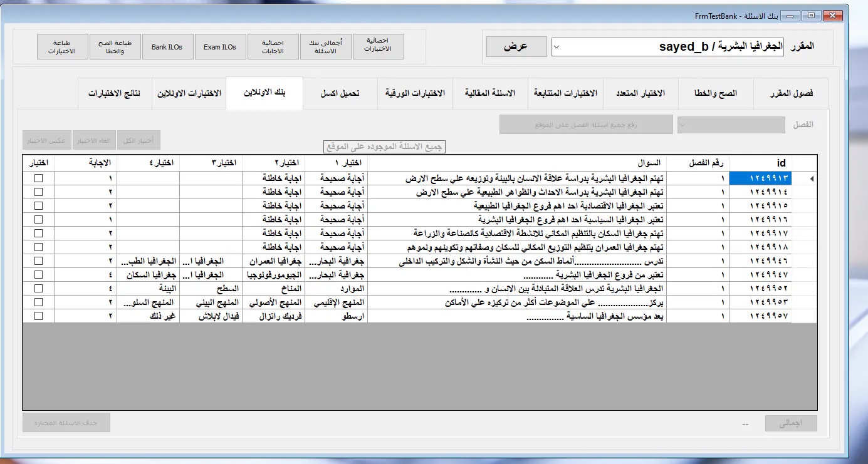
Task: Tick the checkbox for question ١٢٤٩٩١٤
Action: (x=39, y=192)
